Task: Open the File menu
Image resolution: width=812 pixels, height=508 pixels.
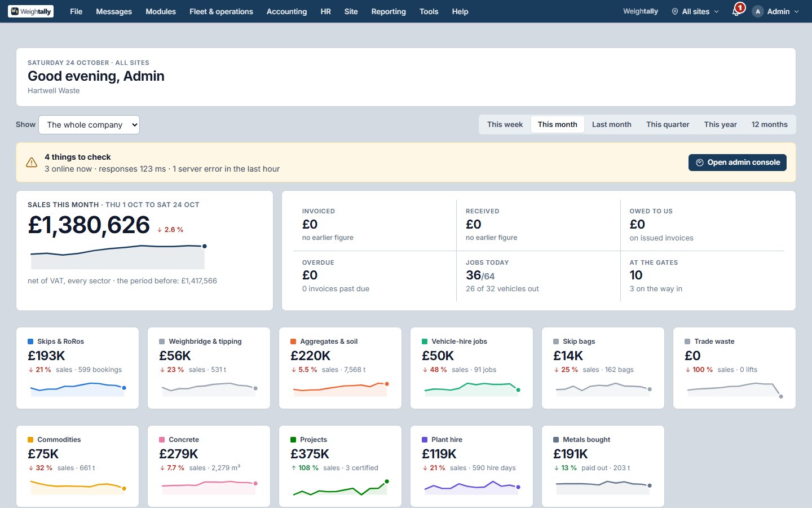Action: pos(76,11)
